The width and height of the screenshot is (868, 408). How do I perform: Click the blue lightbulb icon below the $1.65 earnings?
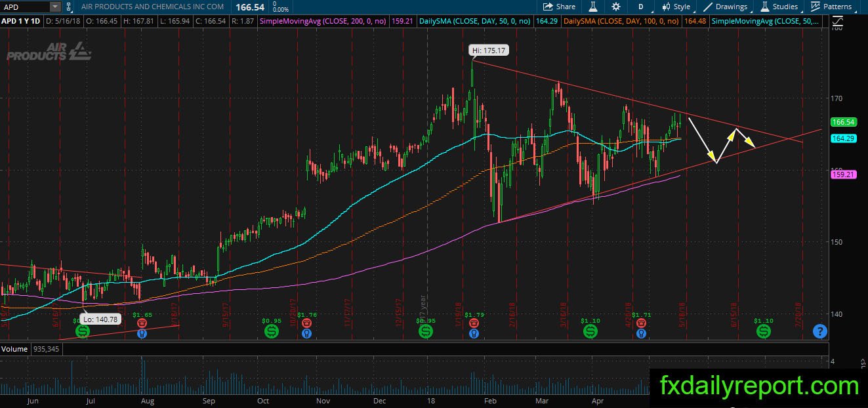(x=142, y=334)
